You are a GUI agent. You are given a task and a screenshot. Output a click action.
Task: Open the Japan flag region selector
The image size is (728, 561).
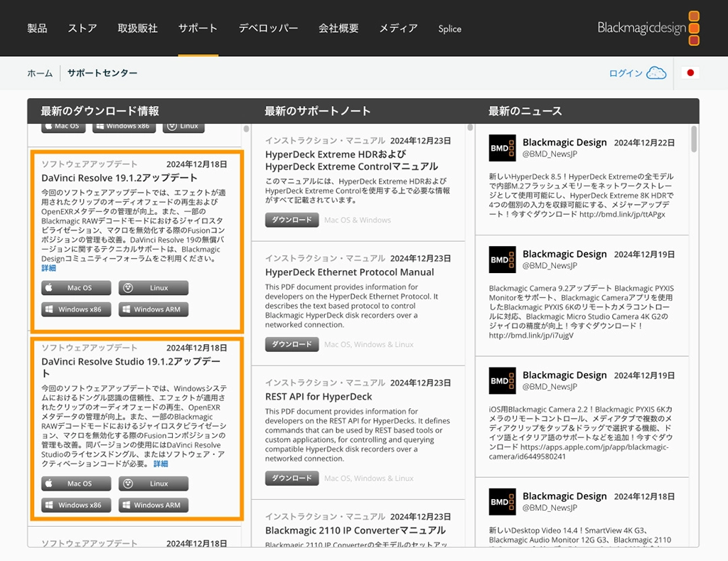pos(690,73)
